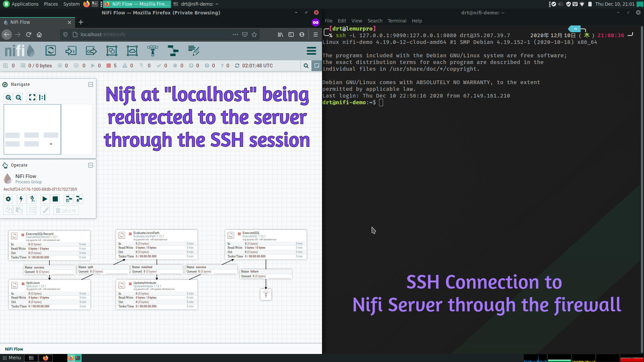Click the NiFi search magnifier icon

[306, 66]
